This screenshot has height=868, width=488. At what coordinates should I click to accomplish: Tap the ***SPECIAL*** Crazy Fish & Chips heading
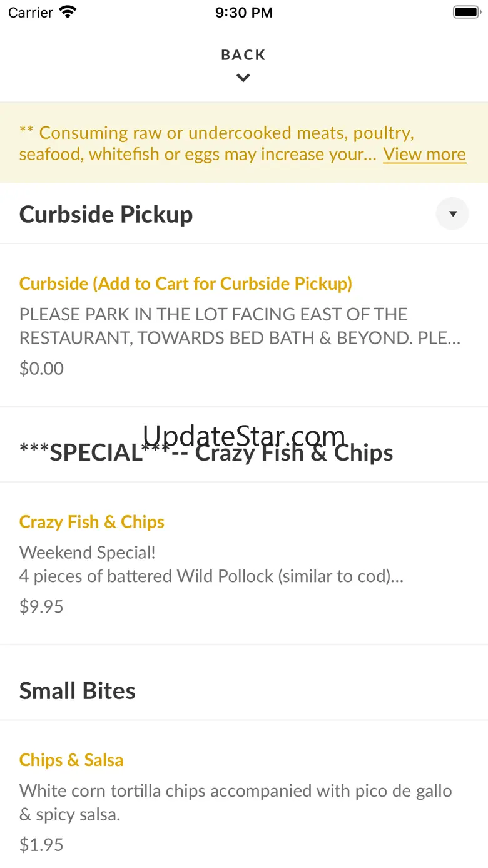(x=206, y=452)
